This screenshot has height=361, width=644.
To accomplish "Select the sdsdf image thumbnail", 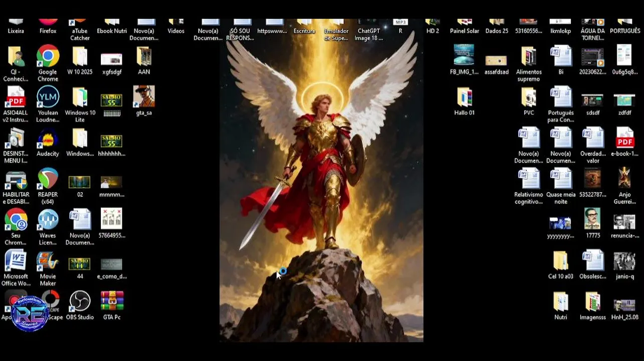I will [x=593, y=100].
